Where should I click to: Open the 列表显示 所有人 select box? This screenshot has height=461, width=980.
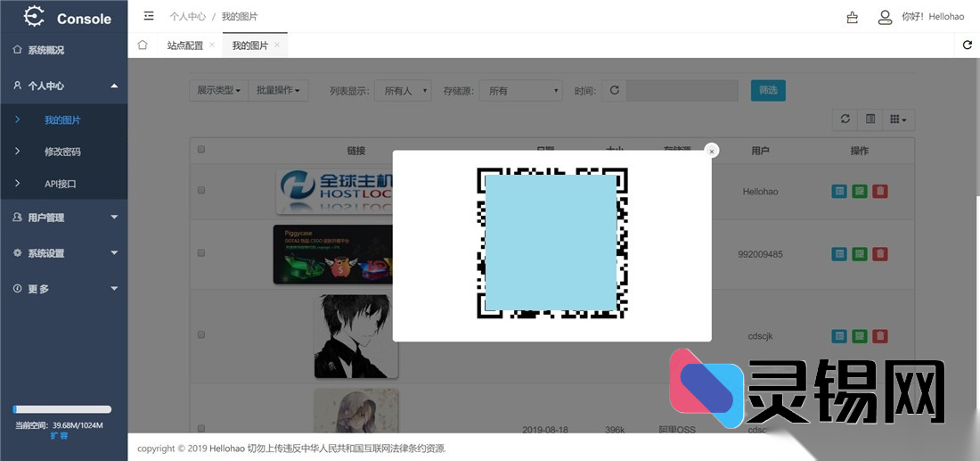pos(403,91)
